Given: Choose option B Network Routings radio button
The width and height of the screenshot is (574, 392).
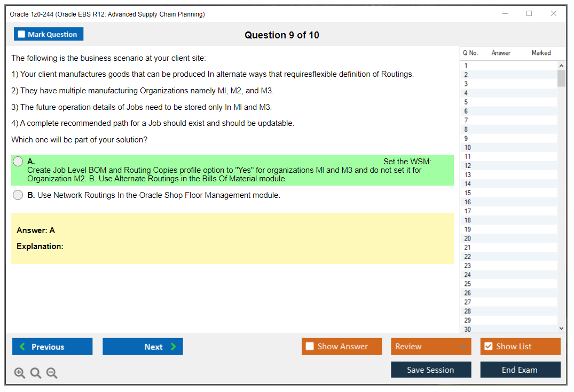Looking at the screenshot, I should pos(18,195).
